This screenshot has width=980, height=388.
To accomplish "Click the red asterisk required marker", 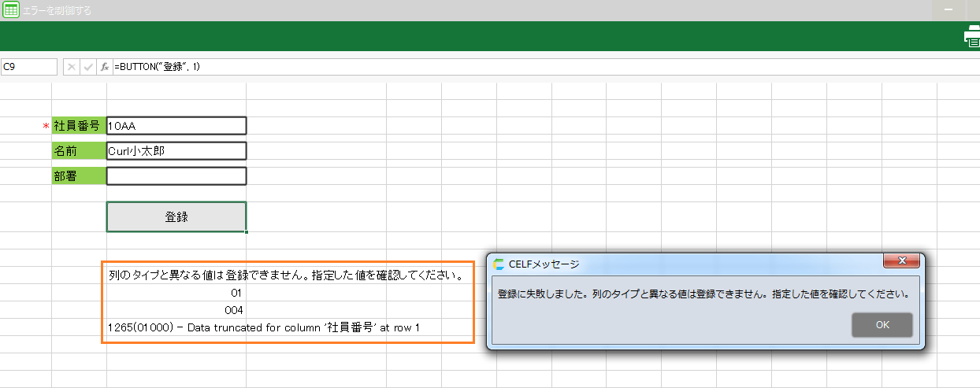I will coord(46,127).
